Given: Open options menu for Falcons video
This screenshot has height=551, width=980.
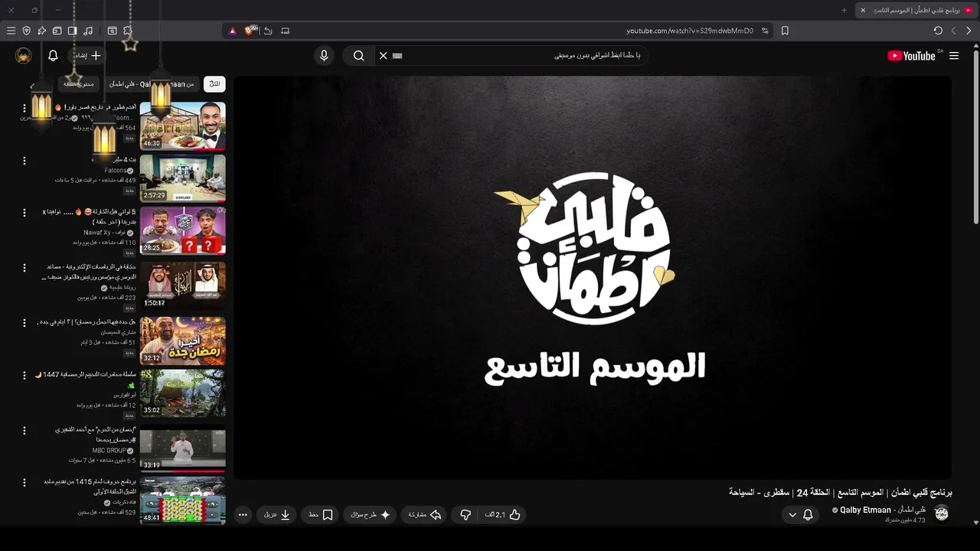Looking at the screenshot, I should pyautogui.click(x=24, y=161).
